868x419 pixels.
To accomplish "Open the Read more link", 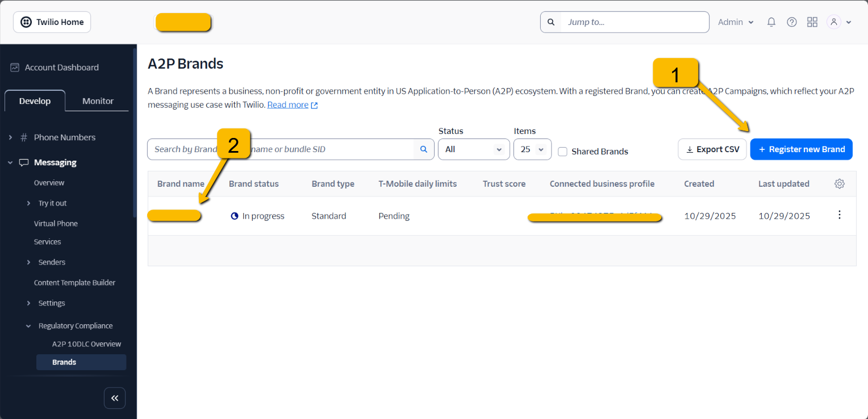I will [x=287, y=104].
